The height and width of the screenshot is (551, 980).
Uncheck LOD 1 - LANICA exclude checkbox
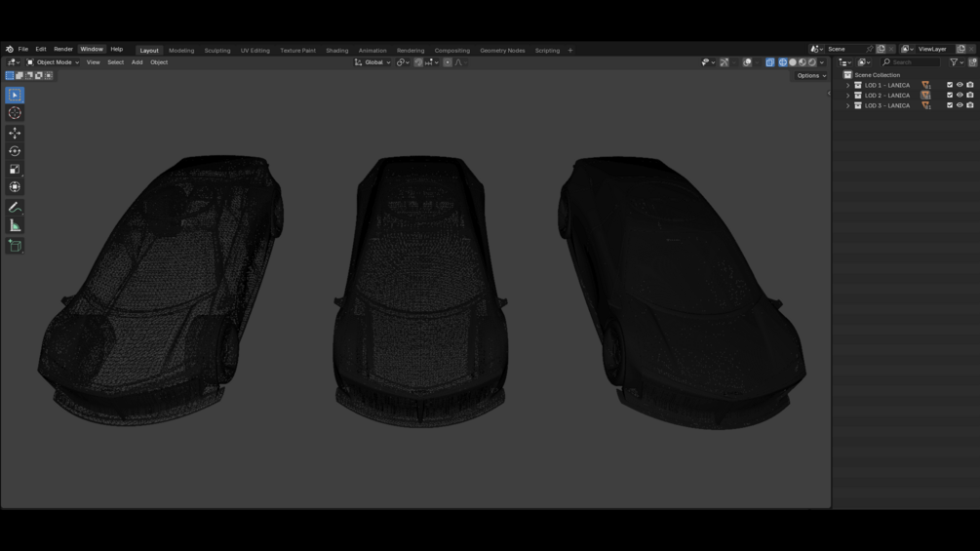tap(950, 85)
